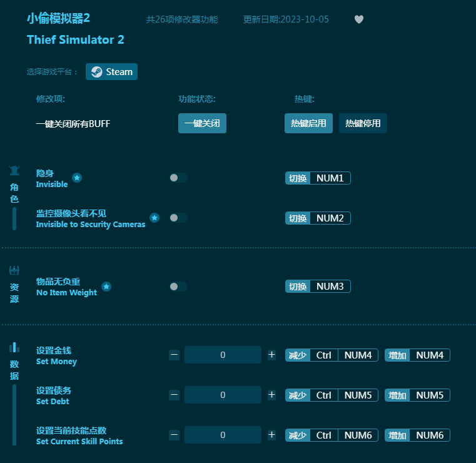Viewport: 476px width, 463px height.
Task: Increase Set Money with plus icon
Action: coord(271,355)
